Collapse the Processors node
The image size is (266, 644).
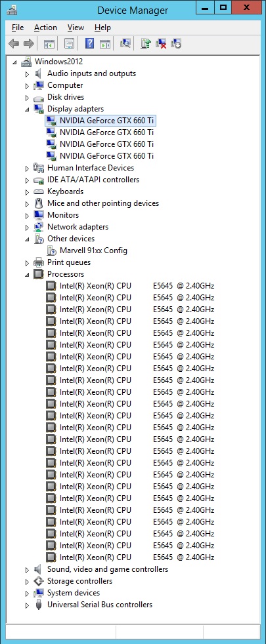[x=27, y=274]
